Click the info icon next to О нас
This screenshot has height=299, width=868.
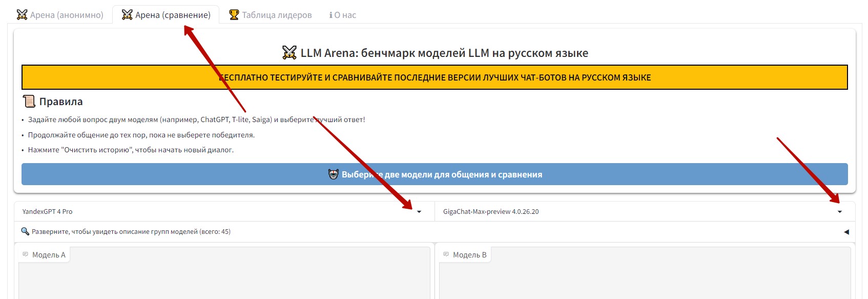(x=330, y=15)
